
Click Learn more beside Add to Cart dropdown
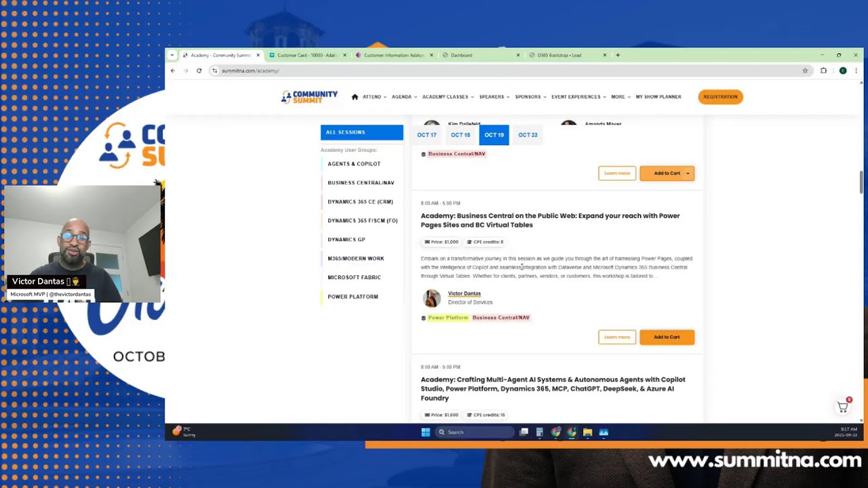617,174
